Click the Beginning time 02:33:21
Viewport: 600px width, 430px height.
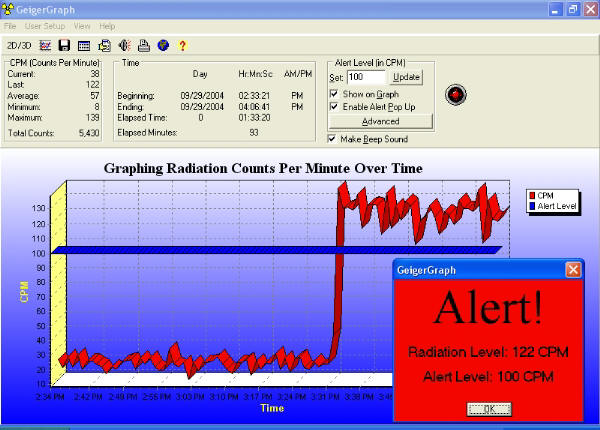tap(254, 96)
